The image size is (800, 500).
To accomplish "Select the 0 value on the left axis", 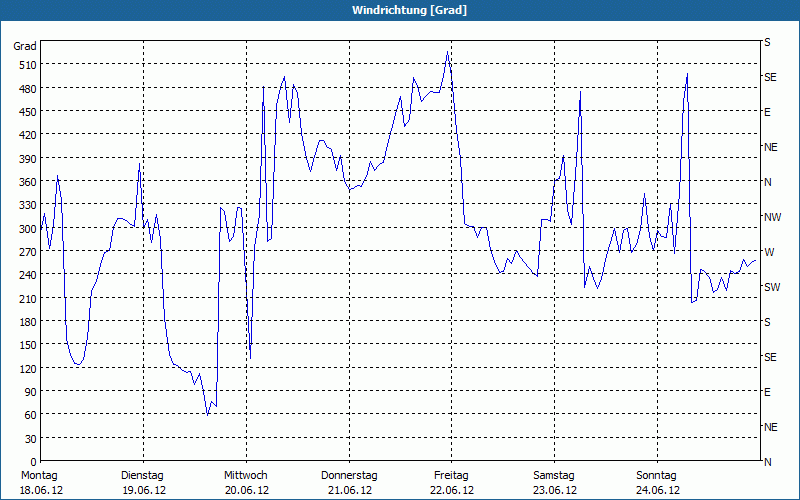I will pos(34,462).
